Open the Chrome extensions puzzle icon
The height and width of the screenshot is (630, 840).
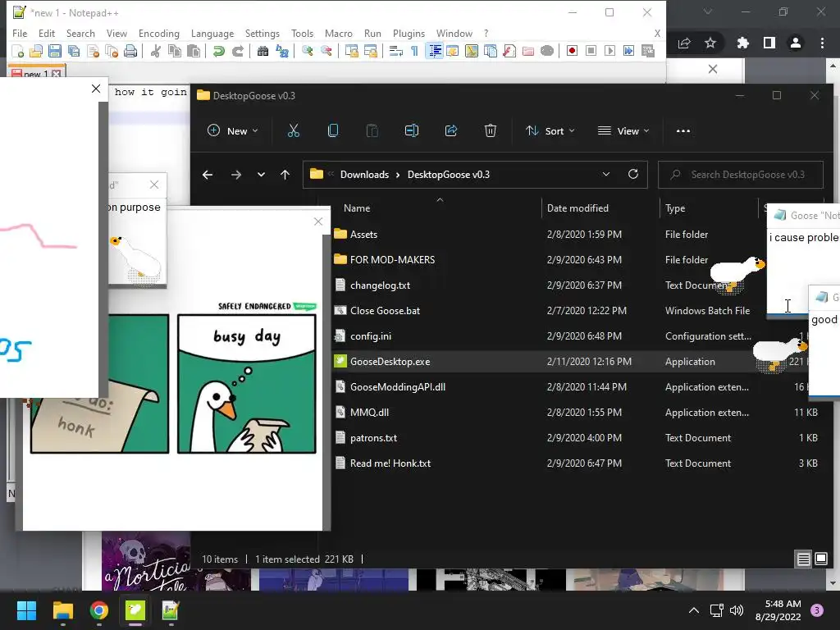tap(742, 43)
